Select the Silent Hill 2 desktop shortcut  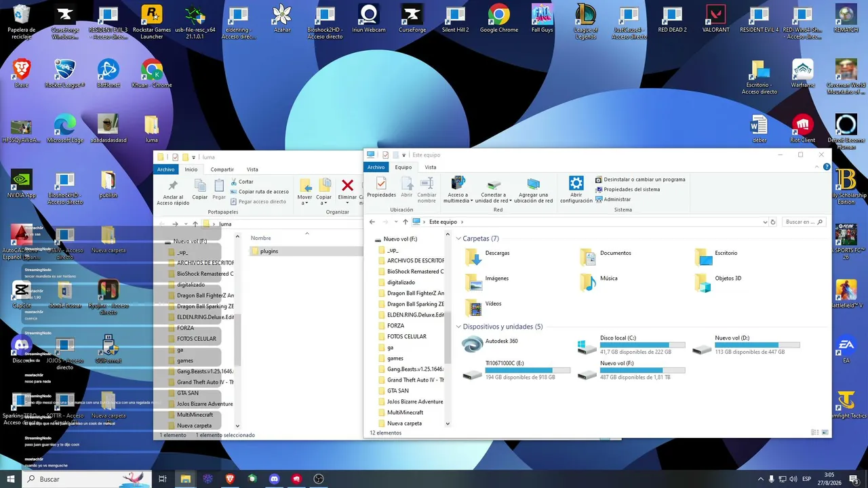[455, 19]
